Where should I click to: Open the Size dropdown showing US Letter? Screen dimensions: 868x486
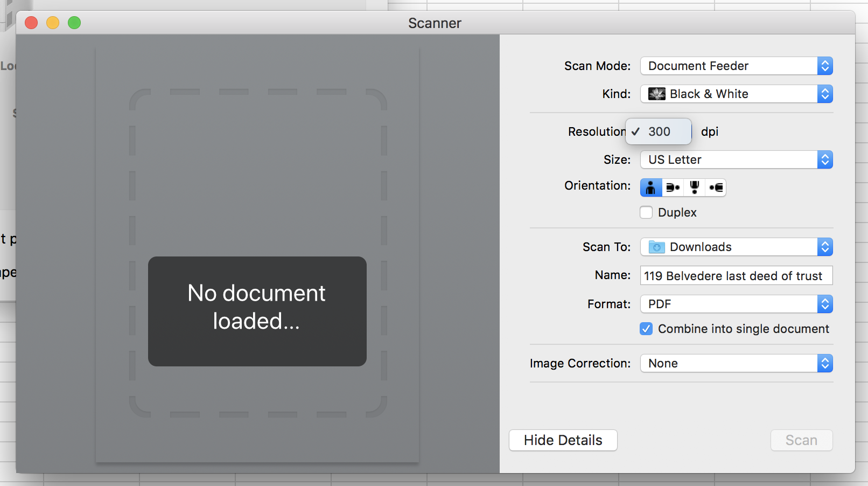pyautogui.click(x=736, y=159)
